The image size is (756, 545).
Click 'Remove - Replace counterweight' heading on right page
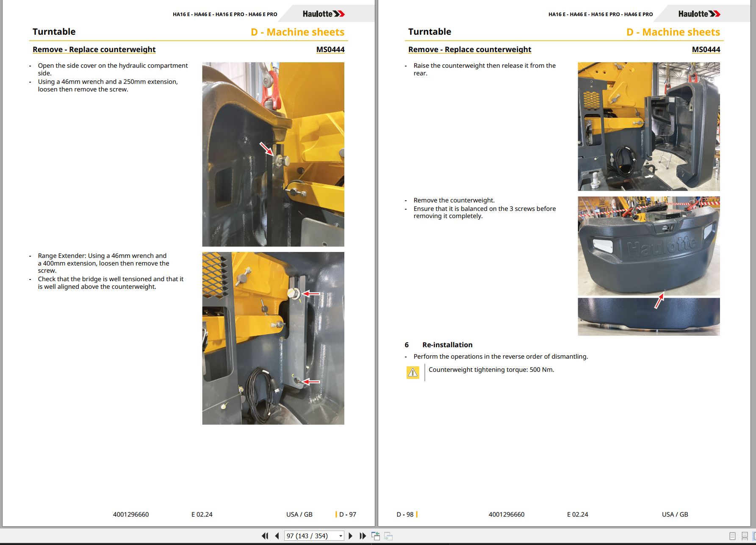pyautogui.click(x=470, y=50)
